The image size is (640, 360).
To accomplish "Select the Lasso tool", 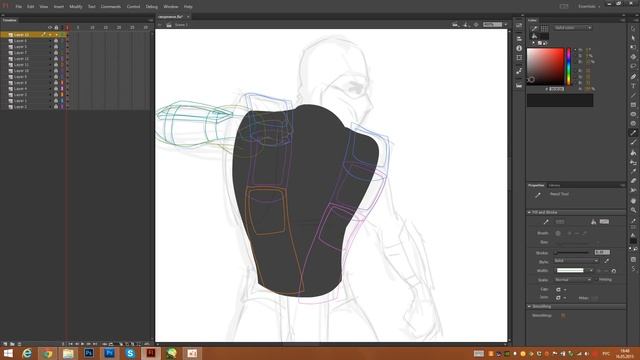I will (633, 66).
